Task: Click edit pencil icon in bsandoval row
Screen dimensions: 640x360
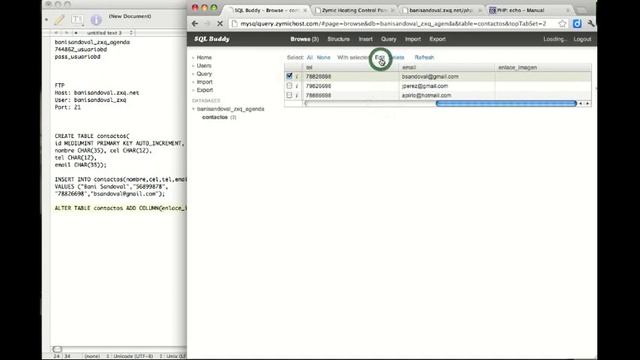Action: pyautogui.click(x=297, y=76)
